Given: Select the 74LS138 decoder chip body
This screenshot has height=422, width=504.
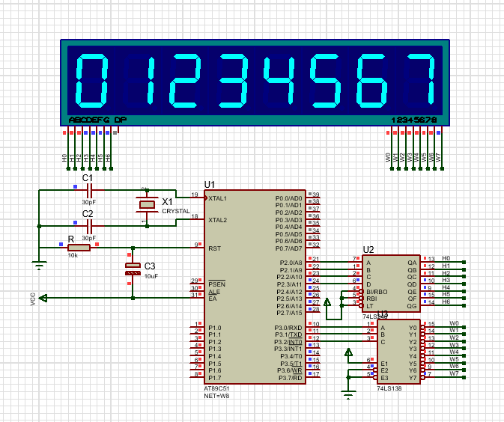Looking at the screenshot, I should [x=398, y=352].
